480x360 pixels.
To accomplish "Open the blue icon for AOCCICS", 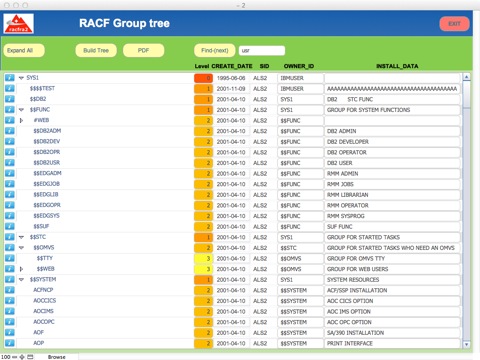I will pos(10,301).
